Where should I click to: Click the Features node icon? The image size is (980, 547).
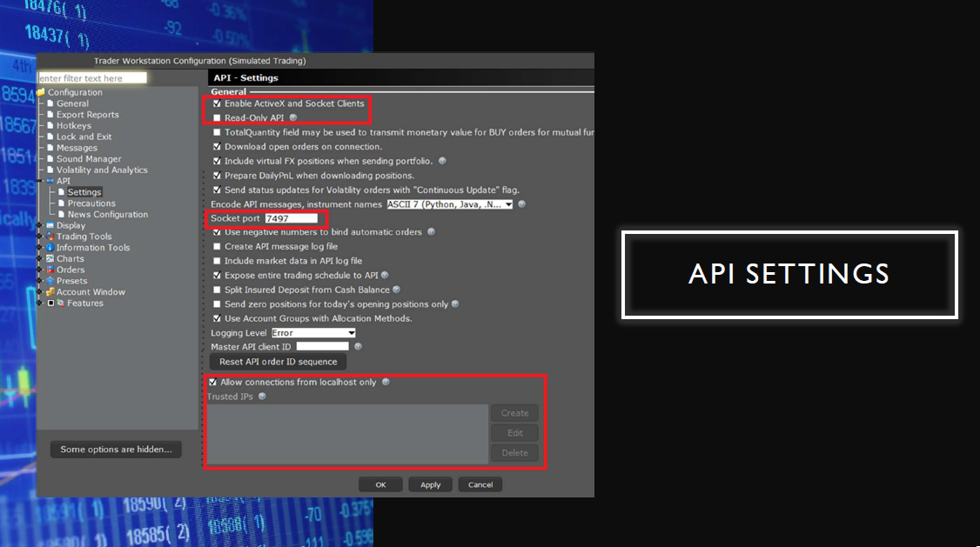click(x=61, y=303)
